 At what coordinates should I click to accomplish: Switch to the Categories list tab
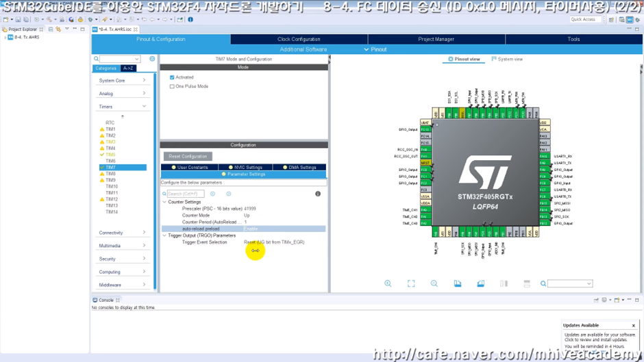106,68
